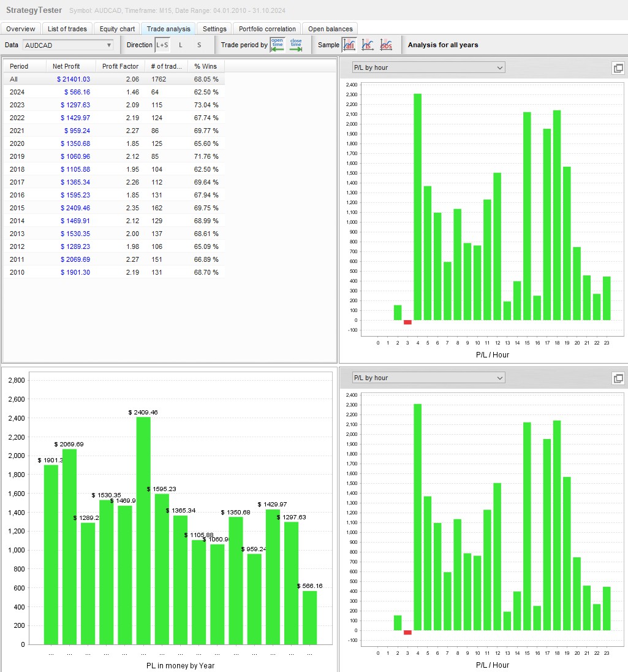The width and height of the screenshot is (628, 672).
Task: Select the in-sample IS icon
Action: (368, 45)
